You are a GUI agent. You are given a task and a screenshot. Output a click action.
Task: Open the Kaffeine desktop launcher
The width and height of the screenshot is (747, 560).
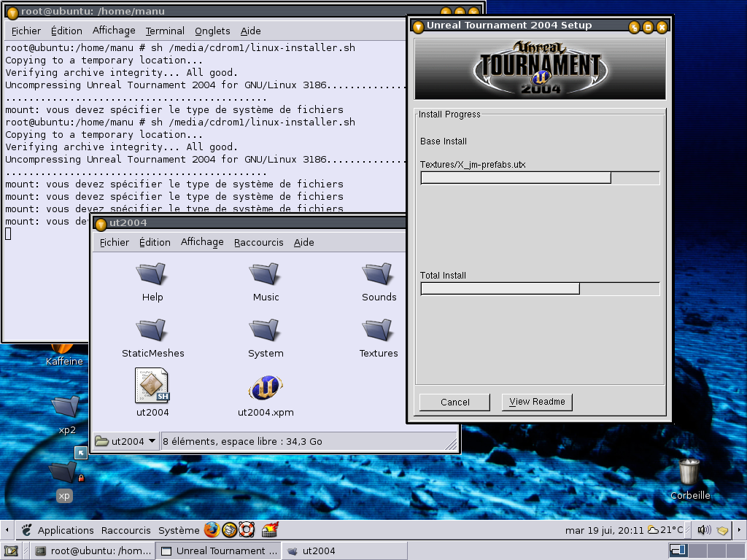point(63,355)
